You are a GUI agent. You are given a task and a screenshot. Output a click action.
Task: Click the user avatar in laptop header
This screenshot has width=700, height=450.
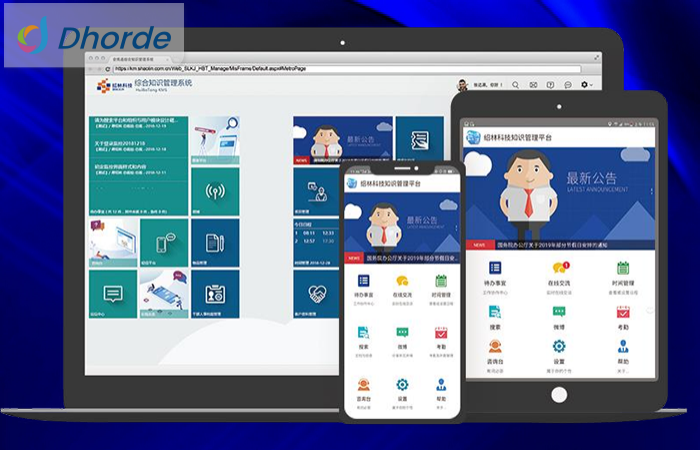[x=464, y=85]
